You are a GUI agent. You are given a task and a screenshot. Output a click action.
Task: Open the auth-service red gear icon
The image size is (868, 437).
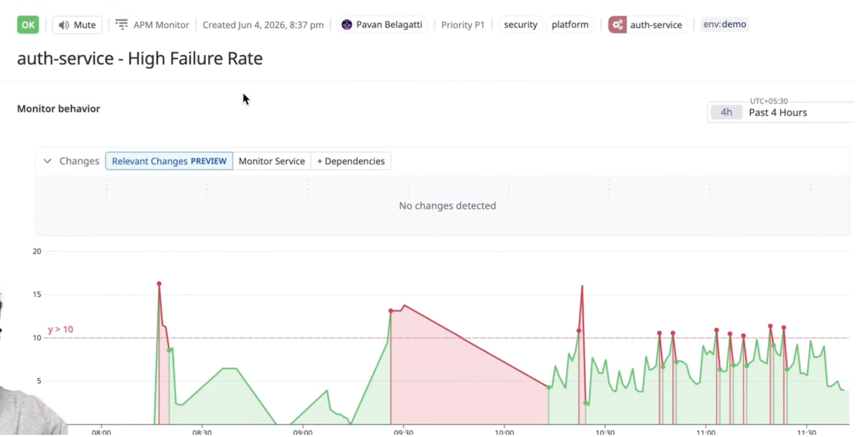tap(617, 25)
